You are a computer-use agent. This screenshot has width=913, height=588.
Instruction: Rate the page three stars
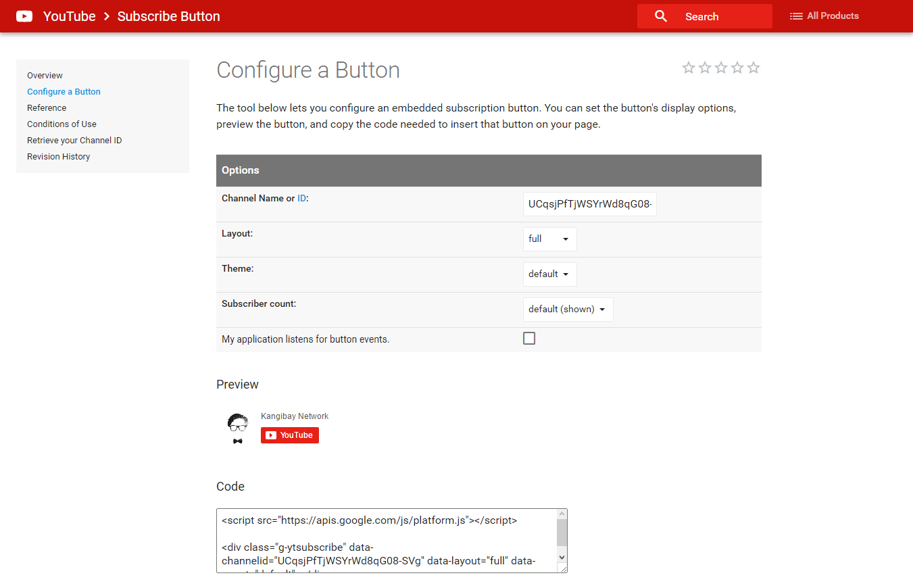pyautogui.click(x=721, y=68)
